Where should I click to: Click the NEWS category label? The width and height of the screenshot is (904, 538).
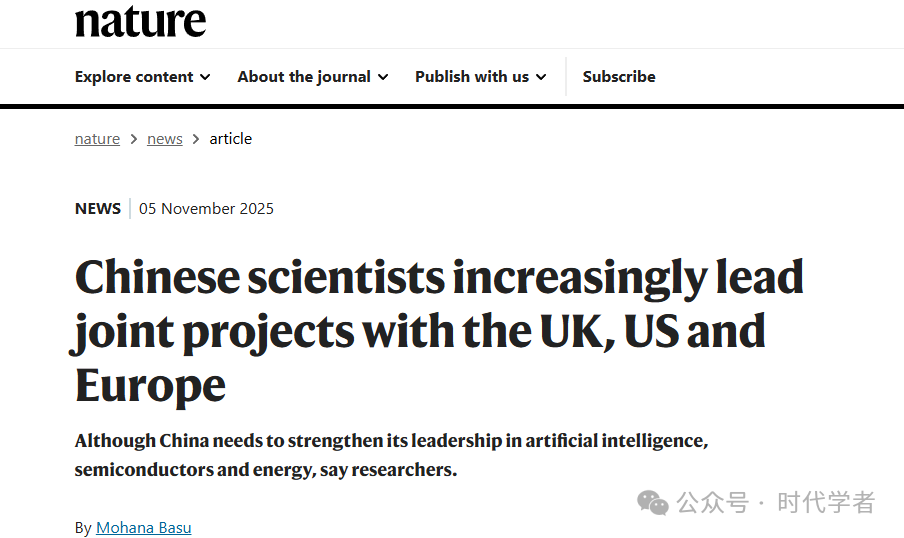pyautogui.click(x=97, y=209)
